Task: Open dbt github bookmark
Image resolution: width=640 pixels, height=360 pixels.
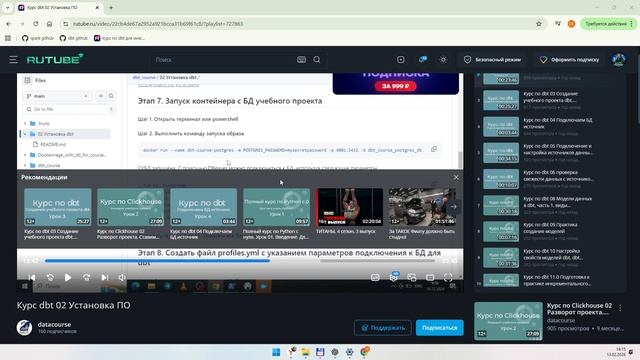Action: point(73,38)
